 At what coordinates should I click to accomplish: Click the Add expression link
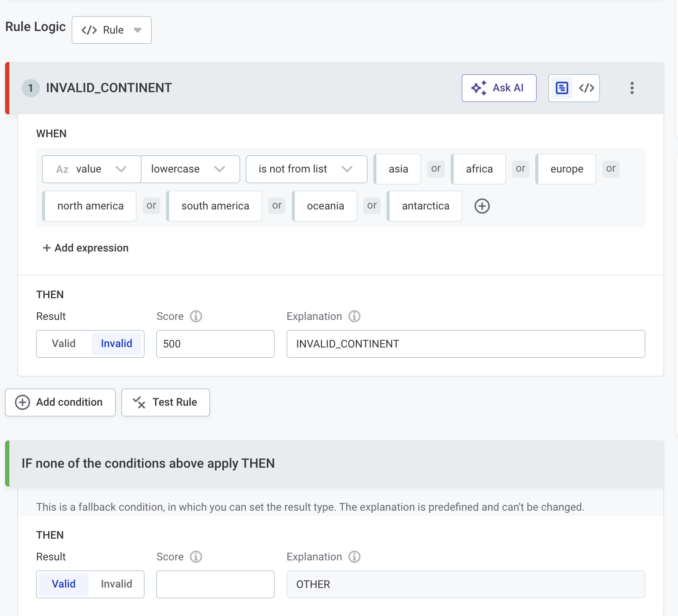point(86,248)
